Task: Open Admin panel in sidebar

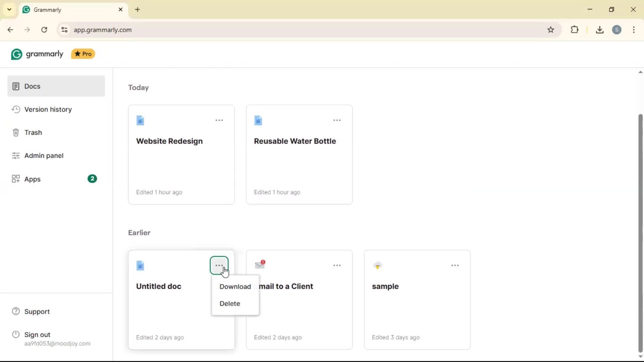Action: click(x=44, y=156)
